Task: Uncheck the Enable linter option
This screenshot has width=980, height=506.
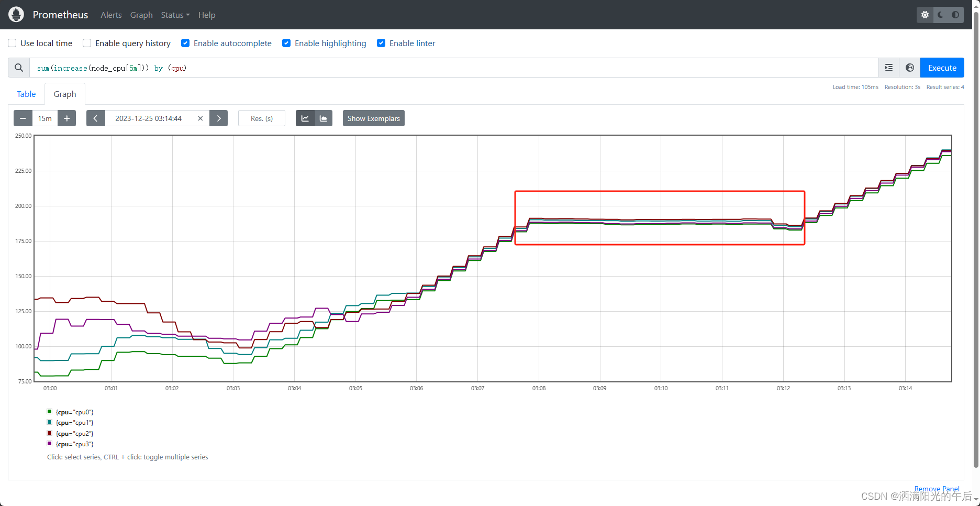Action: 381,43
